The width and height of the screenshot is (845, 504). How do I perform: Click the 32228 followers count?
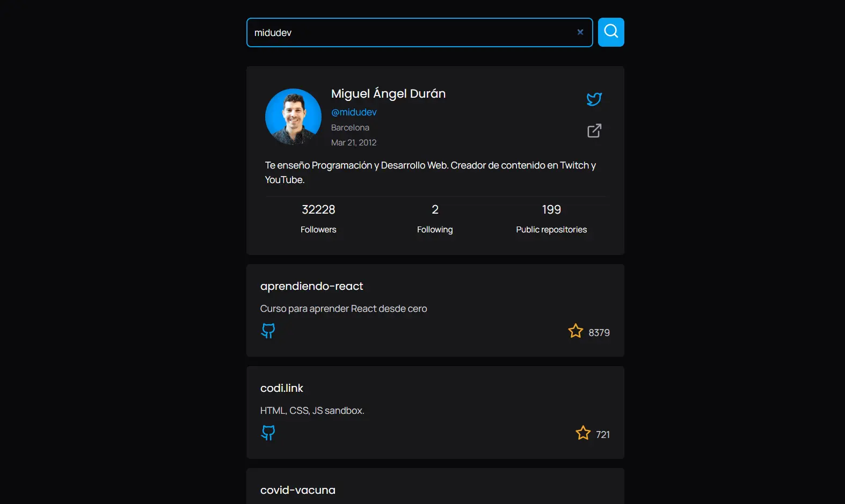point(318,209)
